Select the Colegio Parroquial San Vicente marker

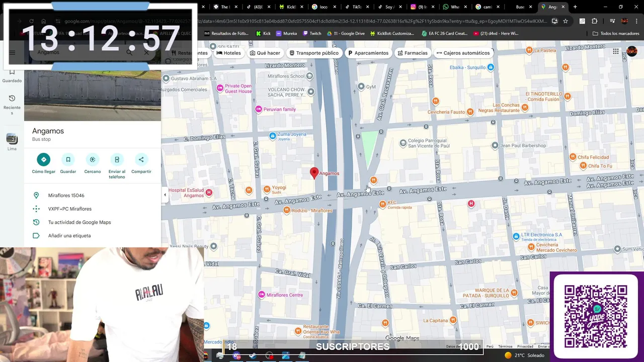pos(403,143)
